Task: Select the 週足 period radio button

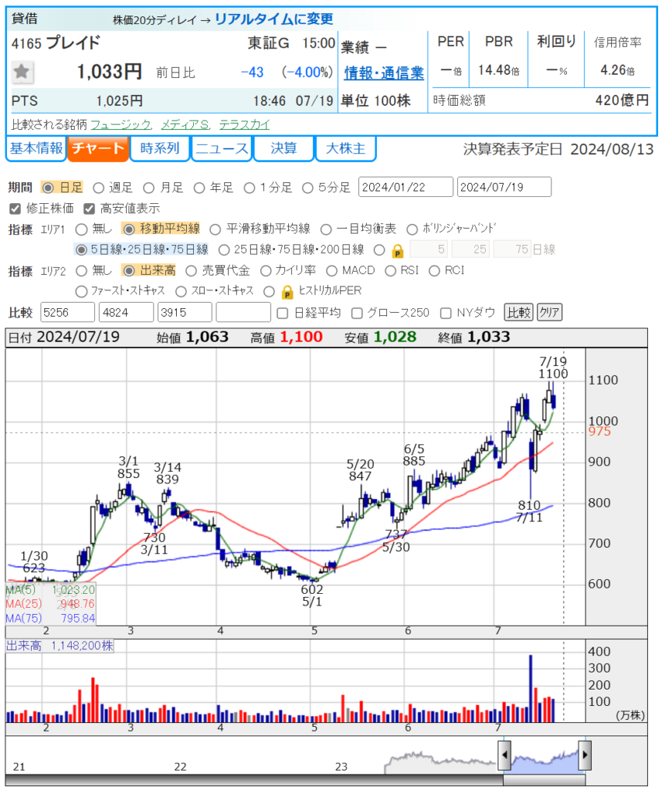Action: click(x=98, y=188)
